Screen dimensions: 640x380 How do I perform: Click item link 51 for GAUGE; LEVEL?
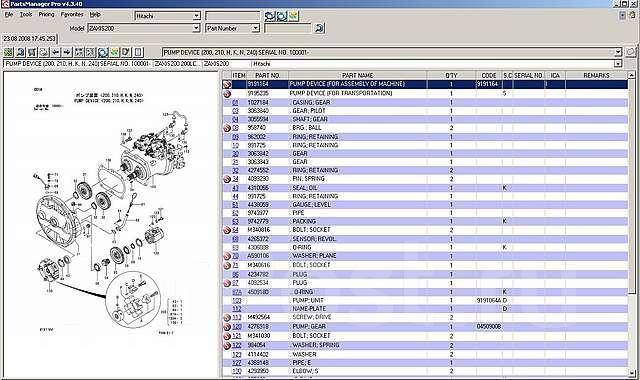point(235,205)
